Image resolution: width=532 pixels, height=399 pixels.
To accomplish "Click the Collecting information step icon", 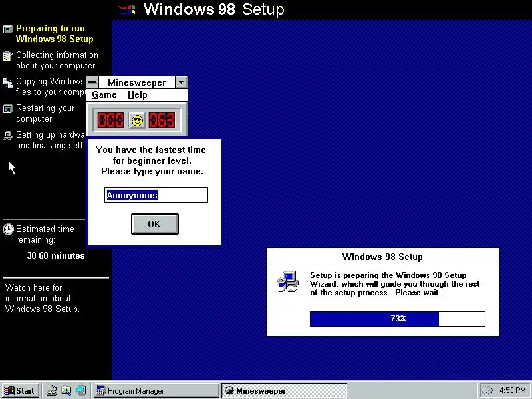I will coord(7,56).
